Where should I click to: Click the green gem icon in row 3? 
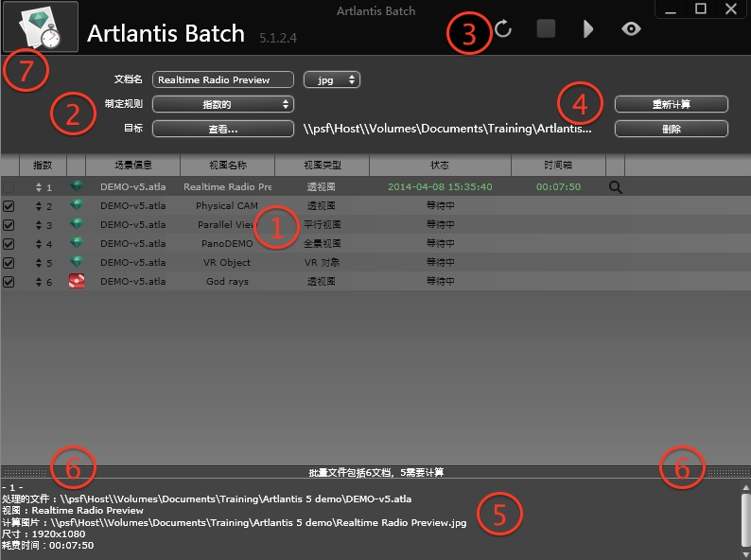pyautogui.click(x=77, y=223)
